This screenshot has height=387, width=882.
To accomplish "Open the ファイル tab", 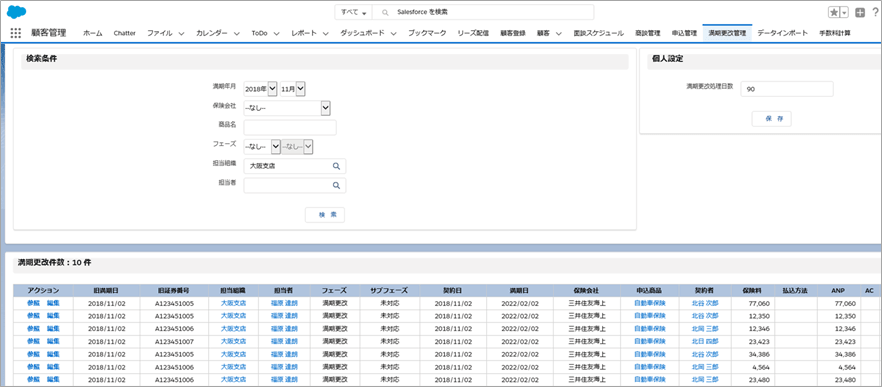I will [160, 33].
